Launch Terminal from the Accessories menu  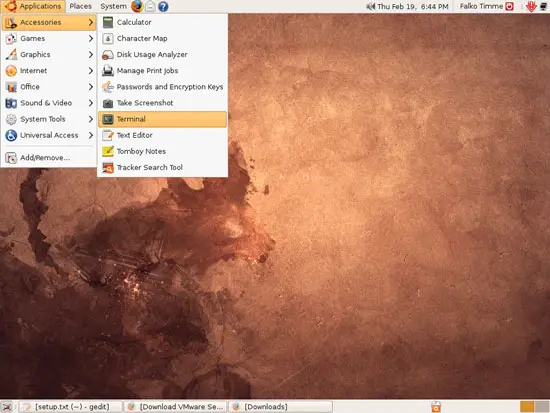[x=162, y=119]
